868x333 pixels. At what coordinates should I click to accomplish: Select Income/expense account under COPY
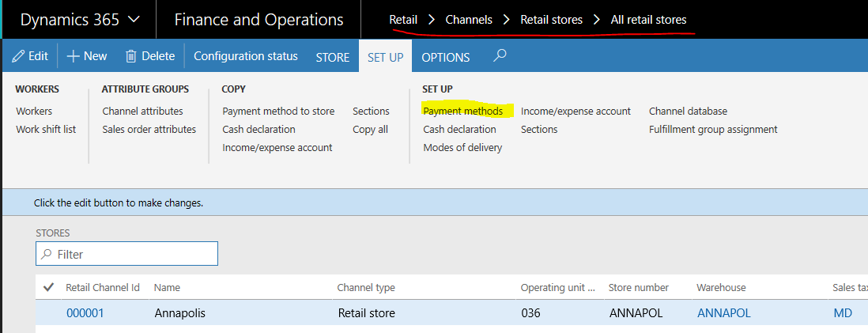click(277, 147)
